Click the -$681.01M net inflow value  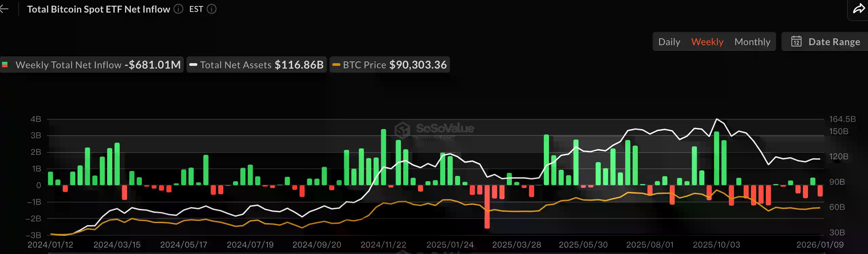coord(153,65)
